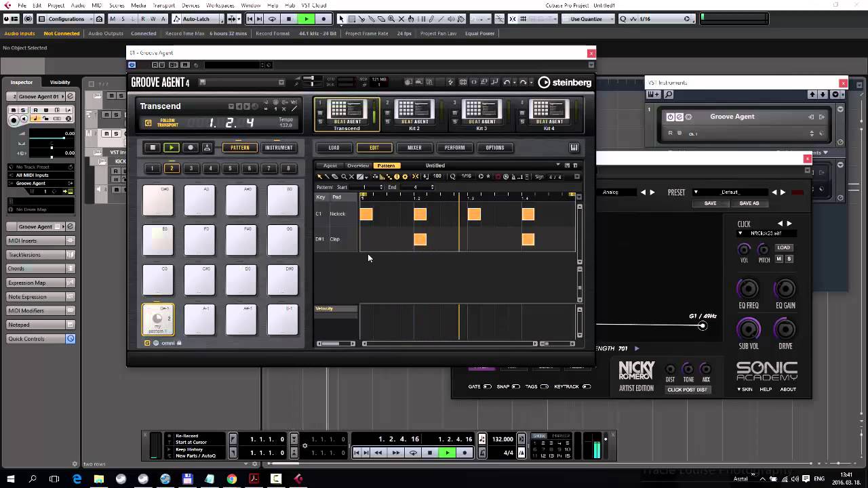Open the Options page in Groove Agent
The image size is (868, 488).
495,148
